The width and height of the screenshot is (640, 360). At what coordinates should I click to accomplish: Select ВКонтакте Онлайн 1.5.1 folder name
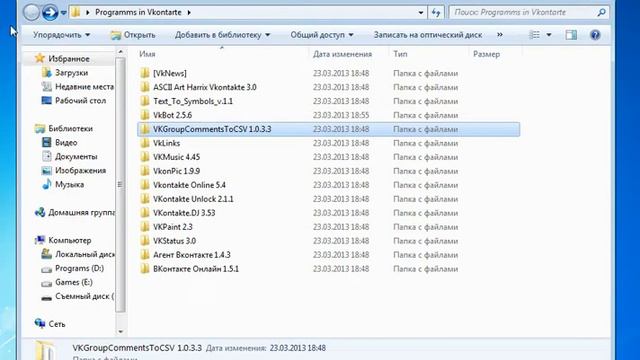[196, 269]
